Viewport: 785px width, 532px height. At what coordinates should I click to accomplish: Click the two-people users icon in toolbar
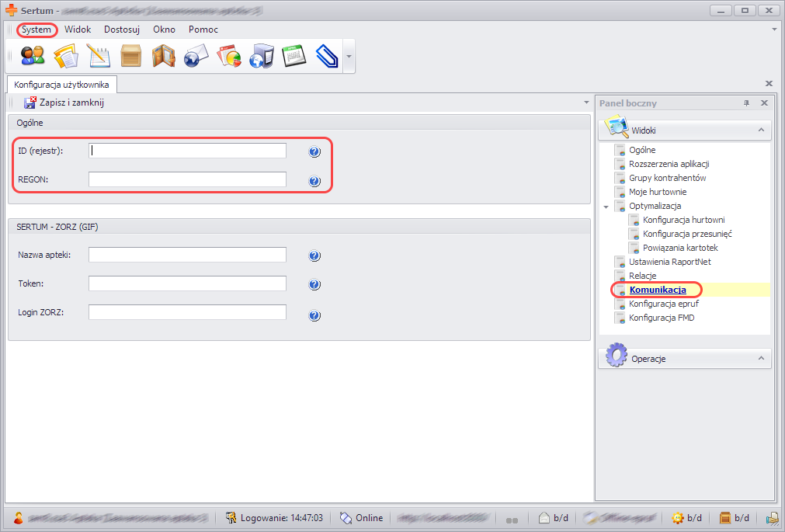pos(32,56)
